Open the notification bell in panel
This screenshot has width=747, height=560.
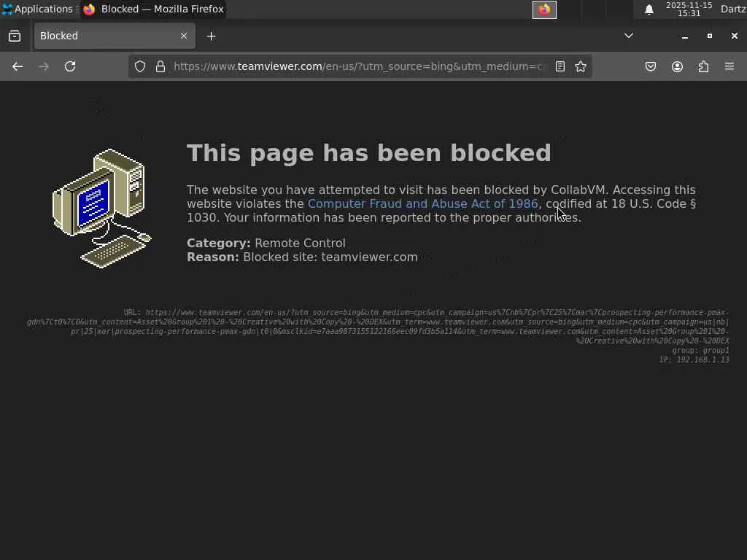click(x=649, y=9)
